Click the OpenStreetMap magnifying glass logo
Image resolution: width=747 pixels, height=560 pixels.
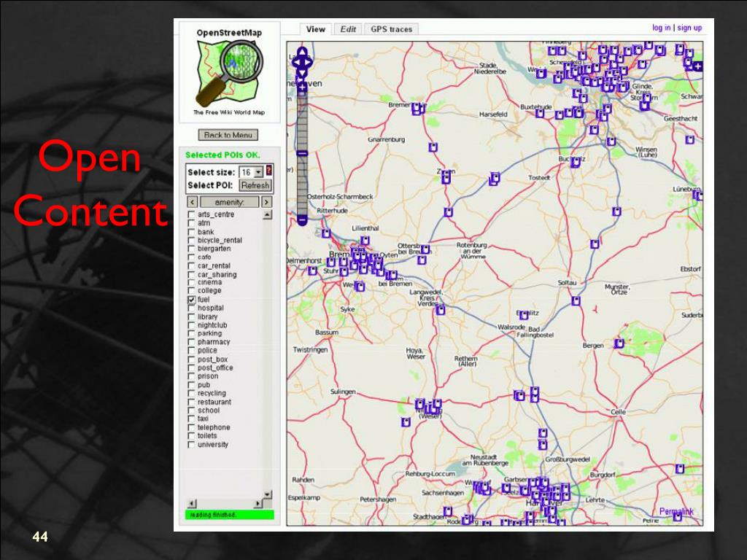(x=229, y=73)
